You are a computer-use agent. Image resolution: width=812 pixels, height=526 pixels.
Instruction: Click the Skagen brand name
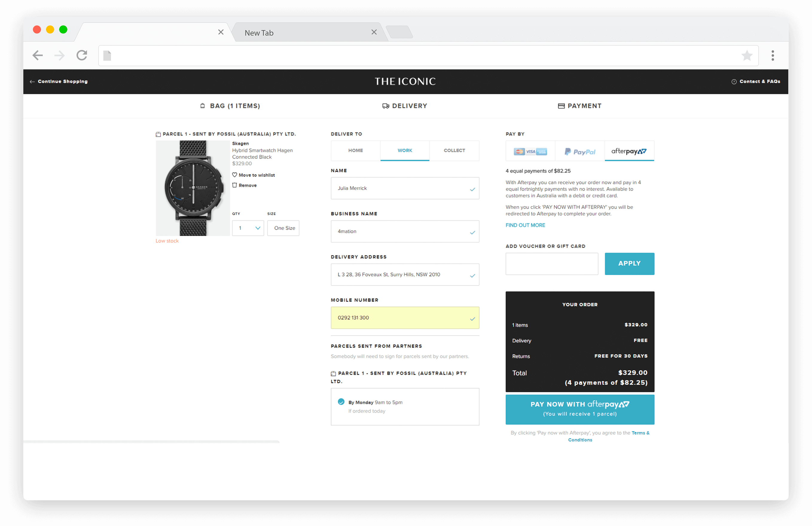(241, 144)
